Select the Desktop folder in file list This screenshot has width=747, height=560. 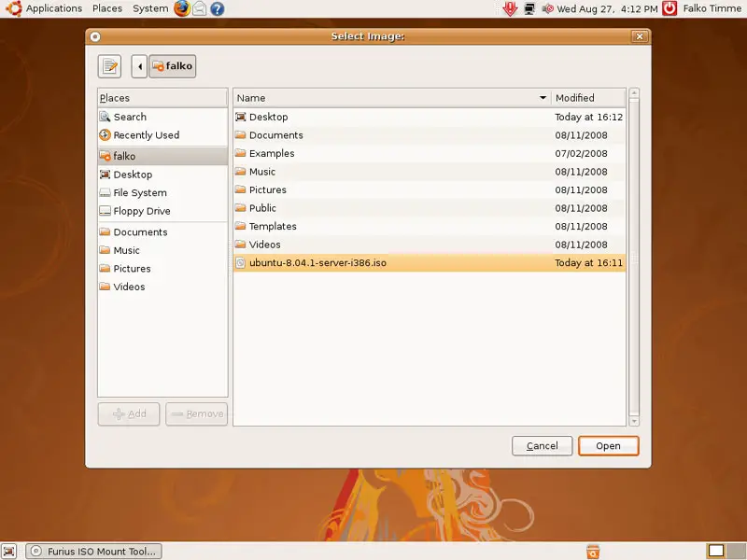click(430, 117)
